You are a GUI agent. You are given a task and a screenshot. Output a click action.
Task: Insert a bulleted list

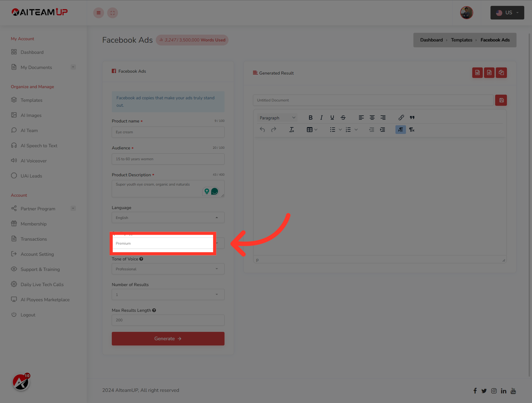(x=332, y=130)
